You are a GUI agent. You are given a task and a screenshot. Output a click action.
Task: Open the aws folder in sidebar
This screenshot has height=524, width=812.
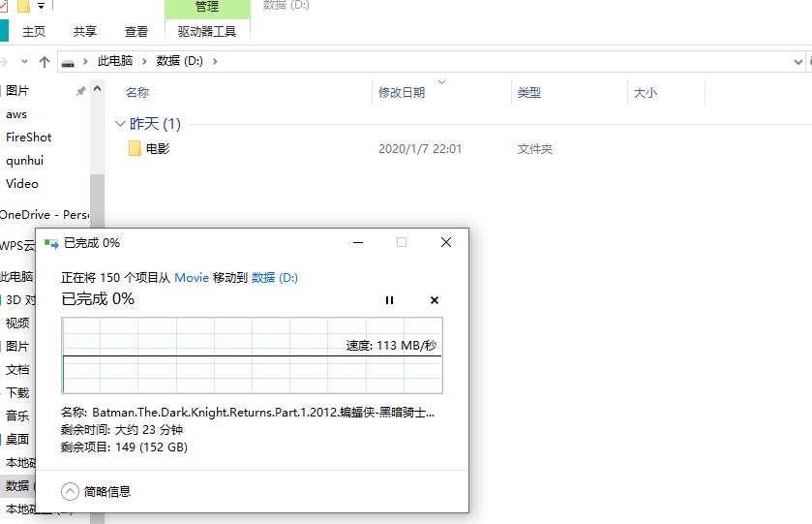tap(16, 114)
